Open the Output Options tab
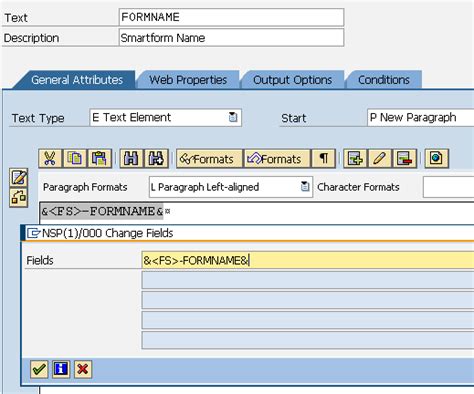 tap(292, 80)
